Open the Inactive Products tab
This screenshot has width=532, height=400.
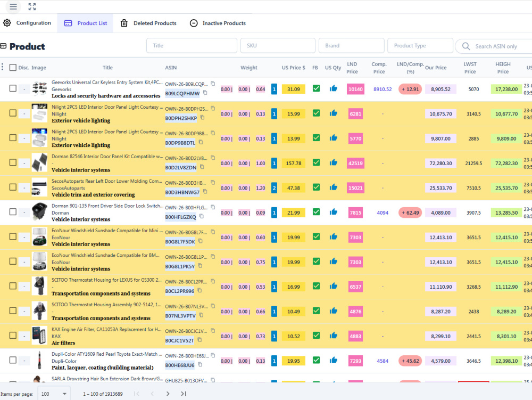[x=218, y=23]
